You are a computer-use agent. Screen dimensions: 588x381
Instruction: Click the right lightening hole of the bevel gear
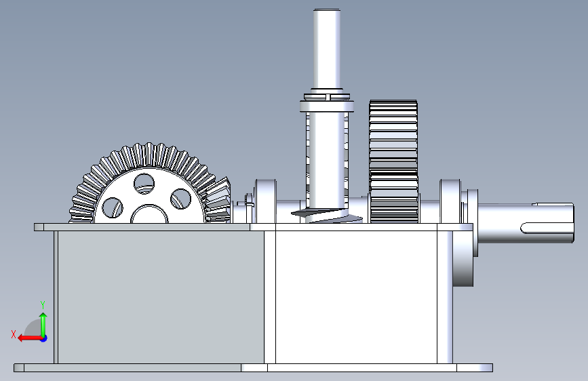pos(181,199)
